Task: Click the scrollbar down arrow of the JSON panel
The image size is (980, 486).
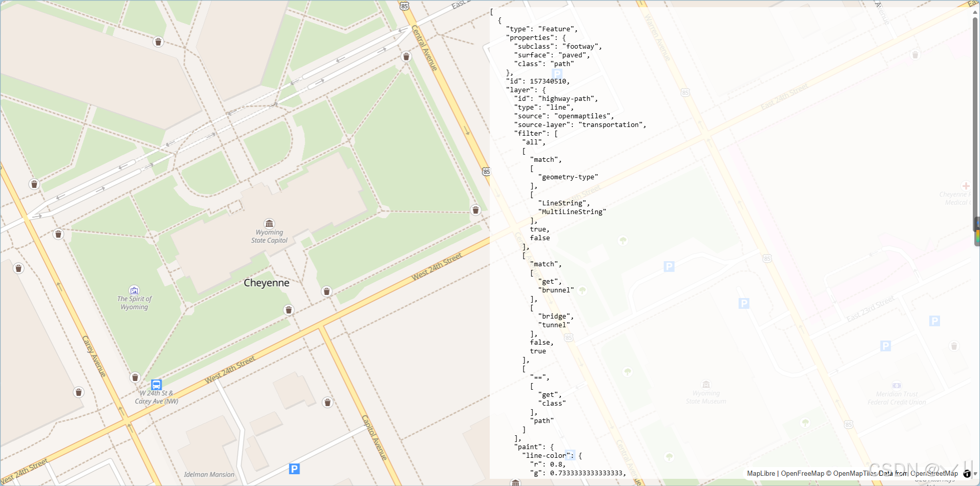Action: [x=975, y=474]
